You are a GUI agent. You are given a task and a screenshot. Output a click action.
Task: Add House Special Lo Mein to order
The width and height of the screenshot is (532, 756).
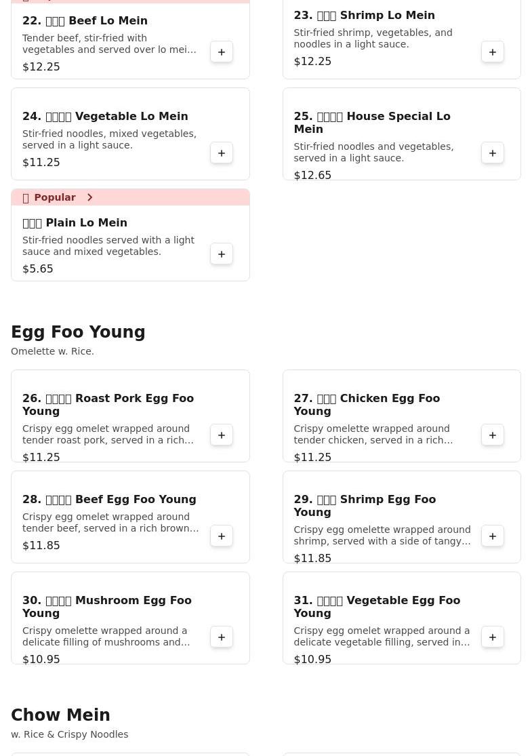point(493,153)
